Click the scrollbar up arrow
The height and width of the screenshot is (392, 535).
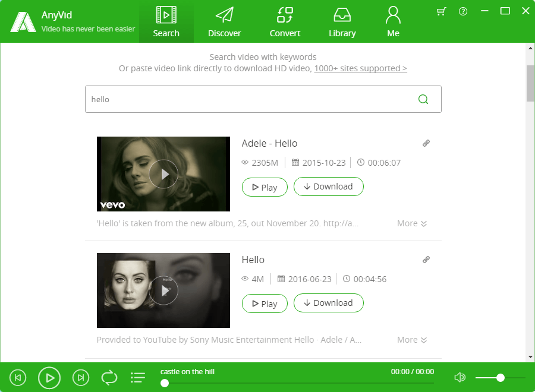point(530,48)
